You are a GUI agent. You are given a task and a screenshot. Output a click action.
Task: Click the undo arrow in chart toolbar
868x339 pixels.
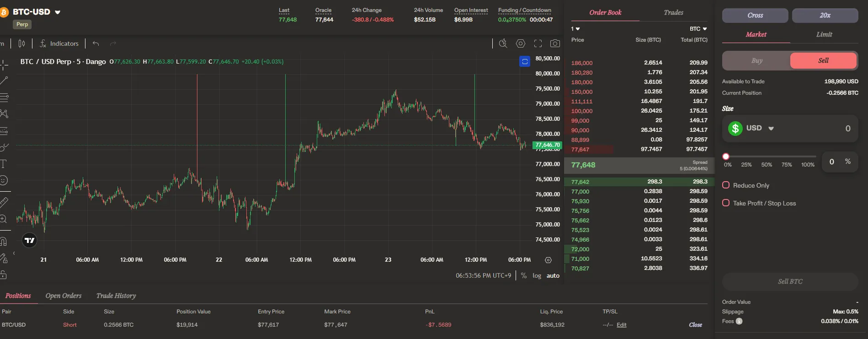point(96,43)
